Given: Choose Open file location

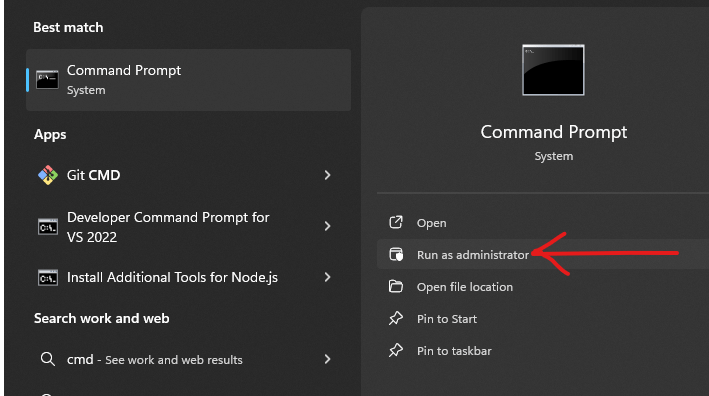Looking at the screenshot, I should [465, 287].
